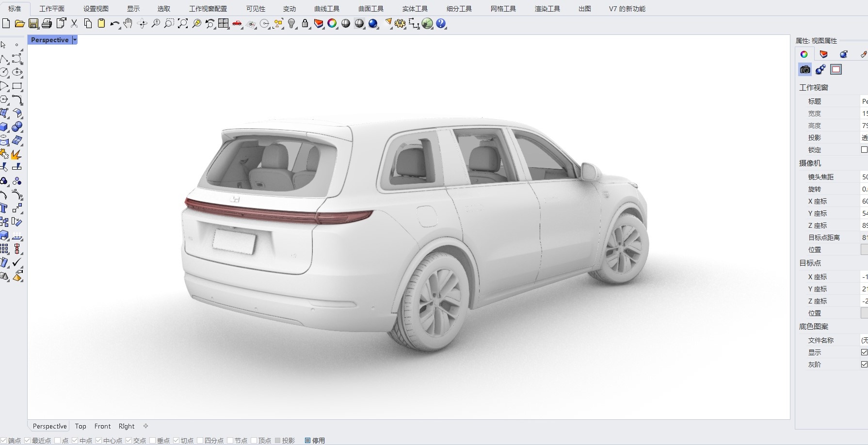
Task: Click the Help question mark icon
Action: 441,23
